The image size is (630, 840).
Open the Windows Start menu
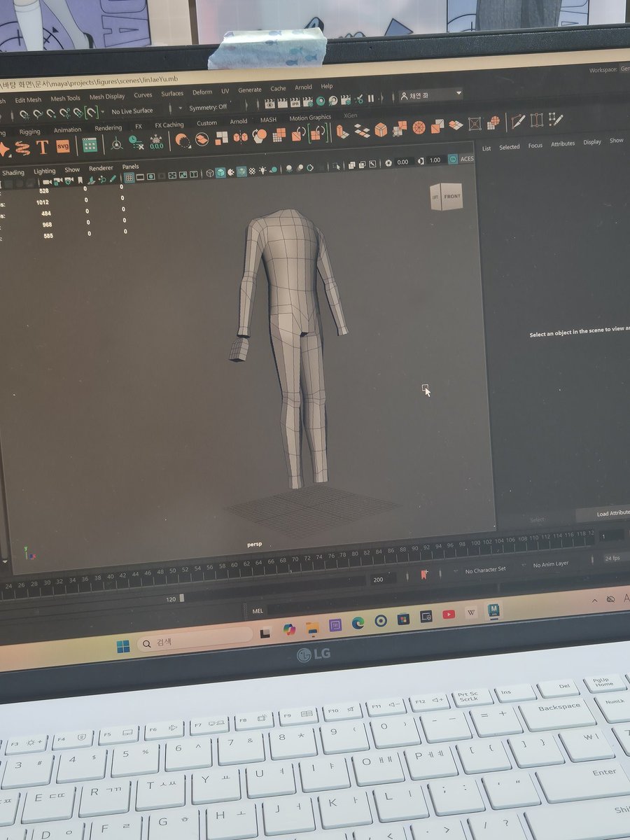[123, 646]
